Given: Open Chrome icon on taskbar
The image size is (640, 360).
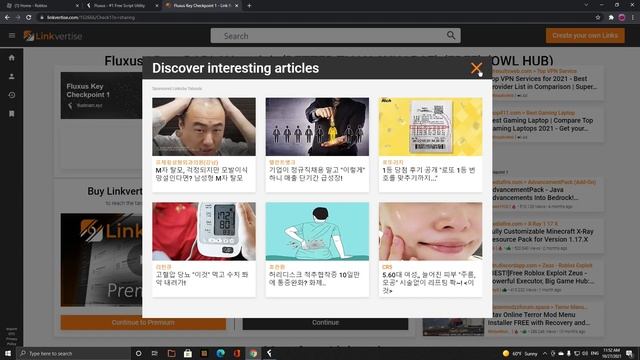Looking at the screenshot, I should [x=253, y=353].
